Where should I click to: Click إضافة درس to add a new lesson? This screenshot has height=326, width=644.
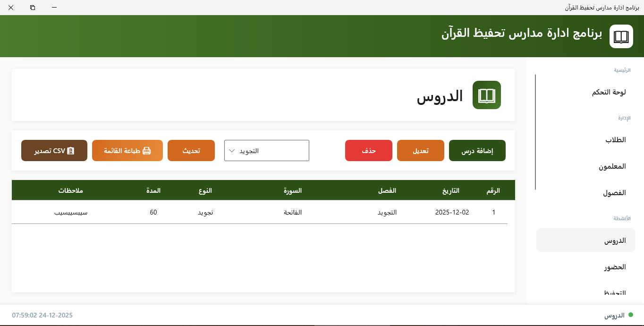(477, 150)
